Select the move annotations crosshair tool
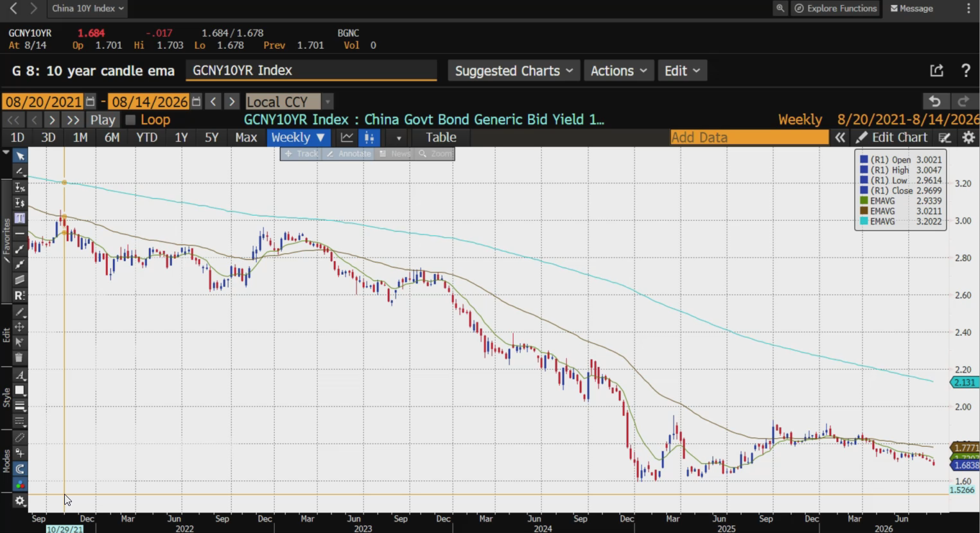980x533 pixels. 20,327
